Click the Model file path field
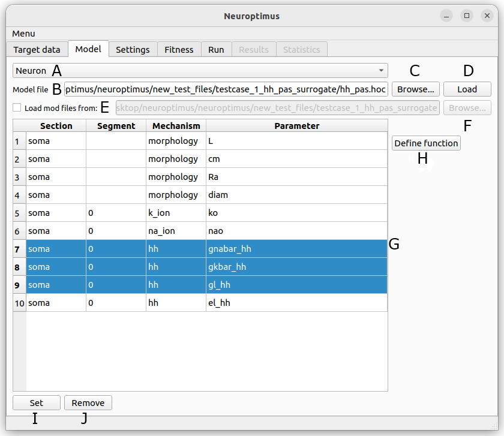The height and width of the screenshot is (436, 504). point(226,89)
